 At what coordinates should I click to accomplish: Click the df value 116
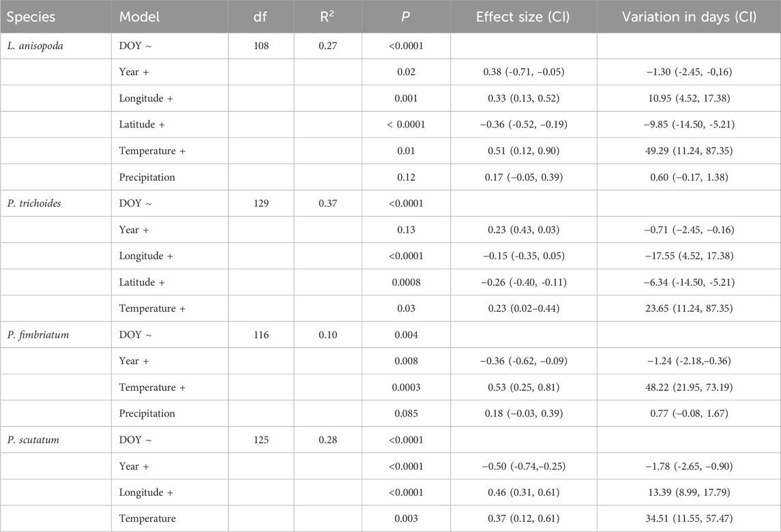pyautogui.click(x=260, y=335)
